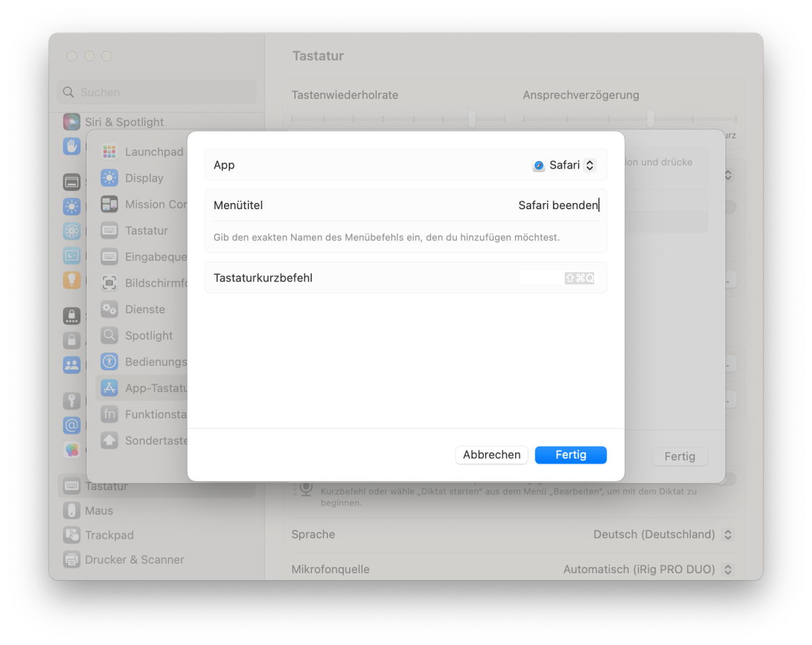Click the Launchpad grid icon
The width and height of the screenshot is (812, 645).
point(109,152)
